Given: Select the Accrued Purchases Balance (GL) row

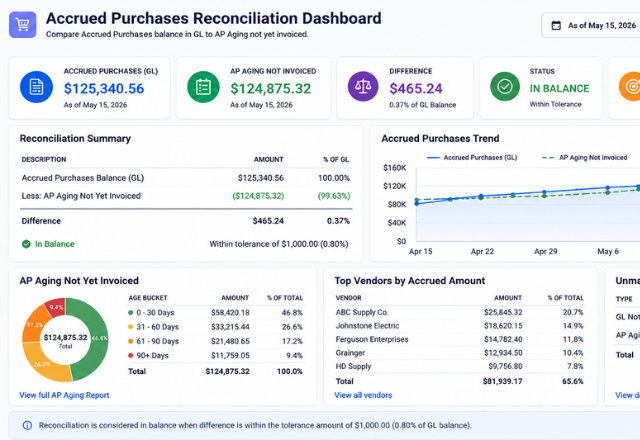Looking at the screenshot, I should (x=186, y=178).
